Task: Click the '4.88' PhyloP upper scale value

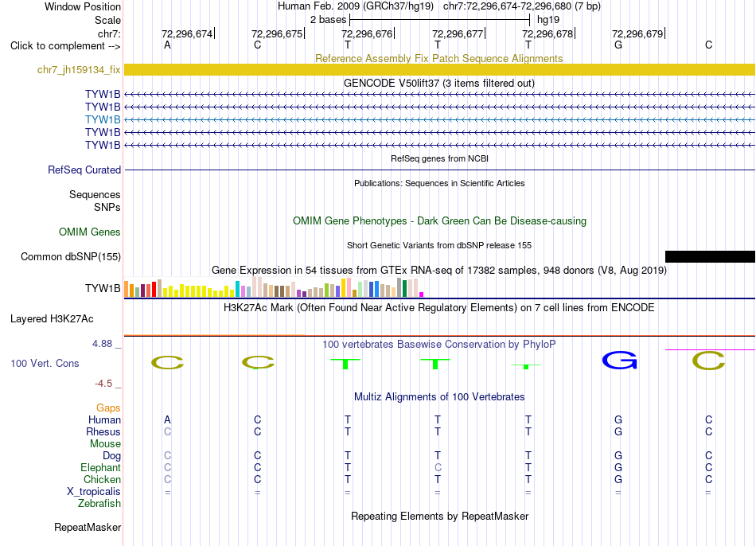Action: (102, 343)
